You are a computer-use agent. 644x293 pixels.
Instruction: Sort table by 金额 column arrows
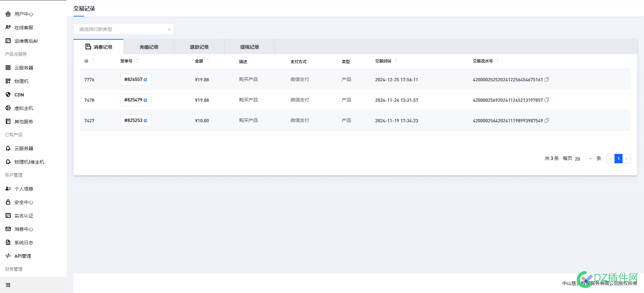(208, 61)
